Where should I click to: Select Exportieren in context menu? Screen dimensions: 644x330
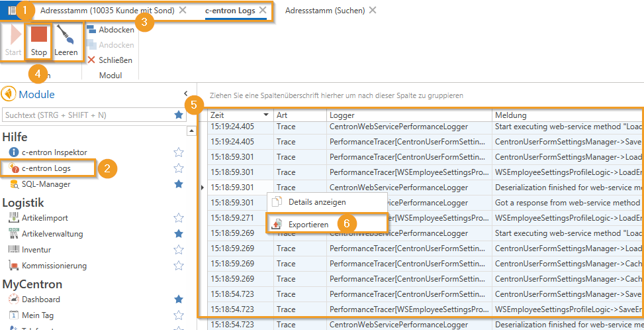pos(308,225)
